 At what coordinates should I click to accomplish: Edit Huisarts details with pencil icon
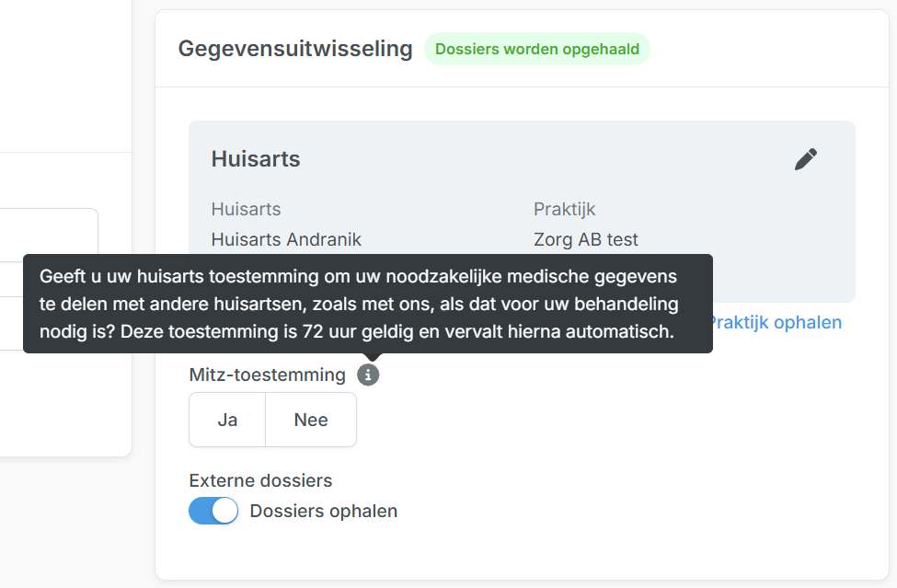(805, 159)
